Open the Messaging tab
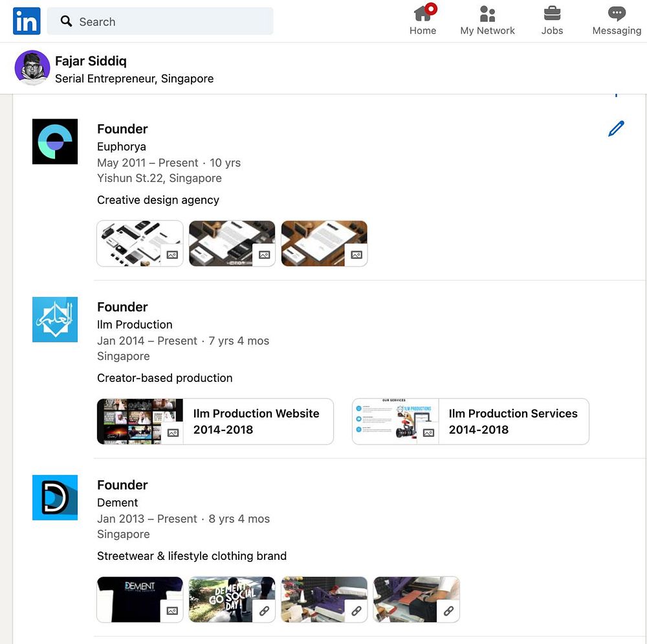 (617, 20)
